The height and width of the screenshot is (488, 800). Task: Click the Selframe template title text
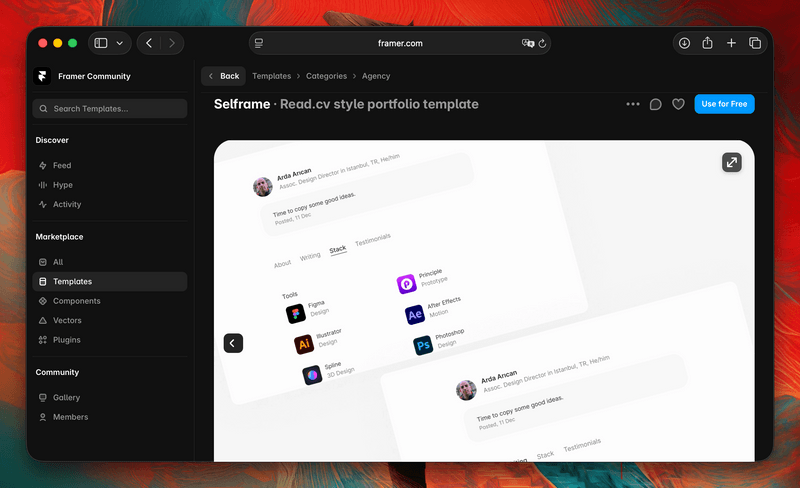click(346, 104)
